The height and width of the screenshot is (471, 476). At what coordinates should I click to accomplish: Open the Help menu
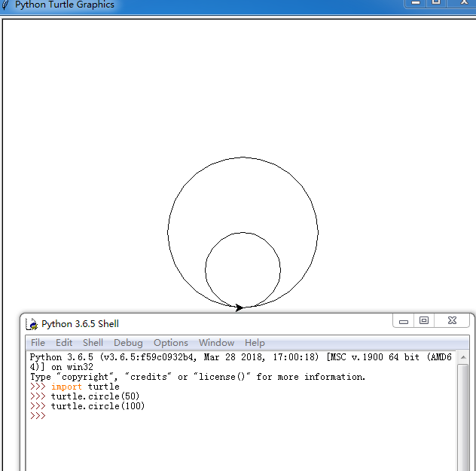point(255,343)
